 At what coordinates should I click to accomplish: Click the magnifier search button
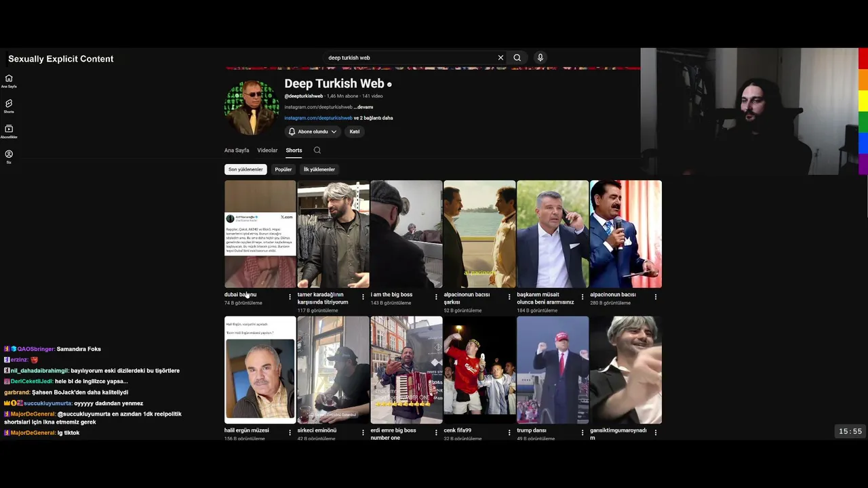pyautogui.click(x=517, y=58)
